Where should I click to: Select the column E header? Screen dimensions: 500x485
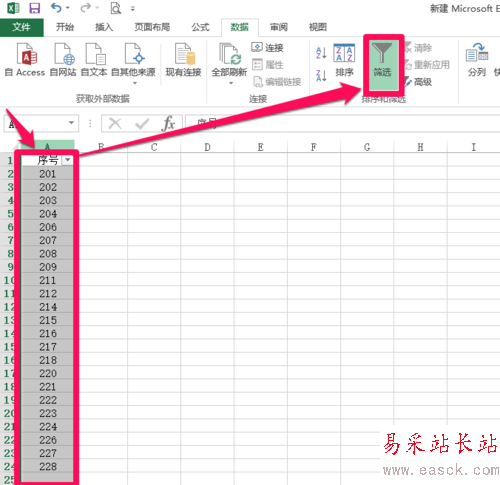pyautogui.click(x=261, y=147)
